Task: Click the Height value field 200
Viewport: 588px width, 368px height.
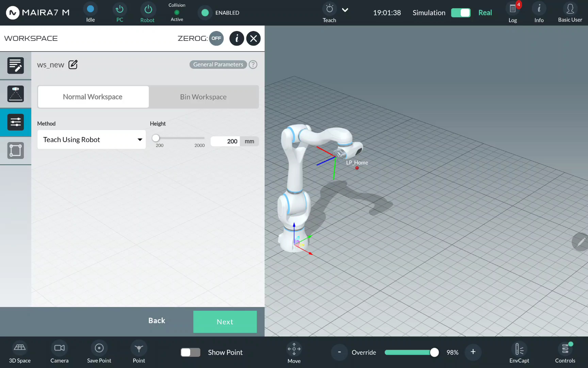Action: point(225,141)
